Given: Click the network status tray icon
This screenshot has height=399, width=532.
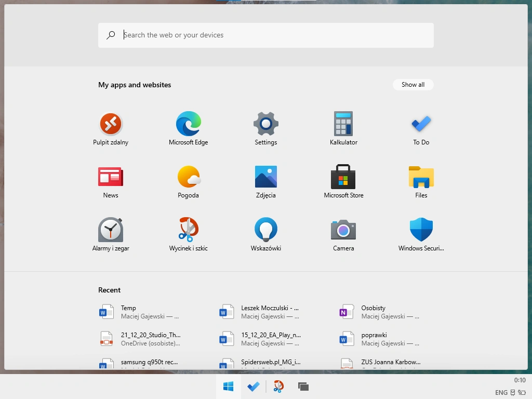Looking at the screenshot, I should coord(513,393).
